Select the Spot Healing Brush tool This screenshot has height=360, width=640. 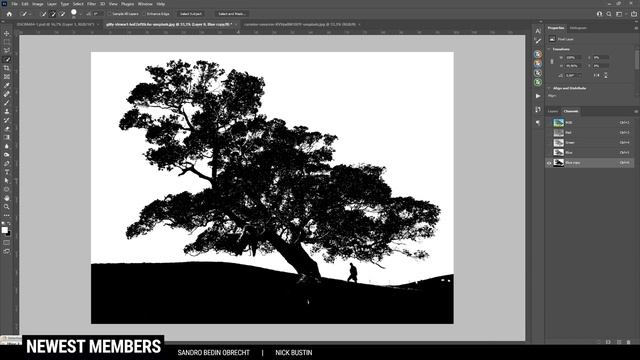[7, 94]
